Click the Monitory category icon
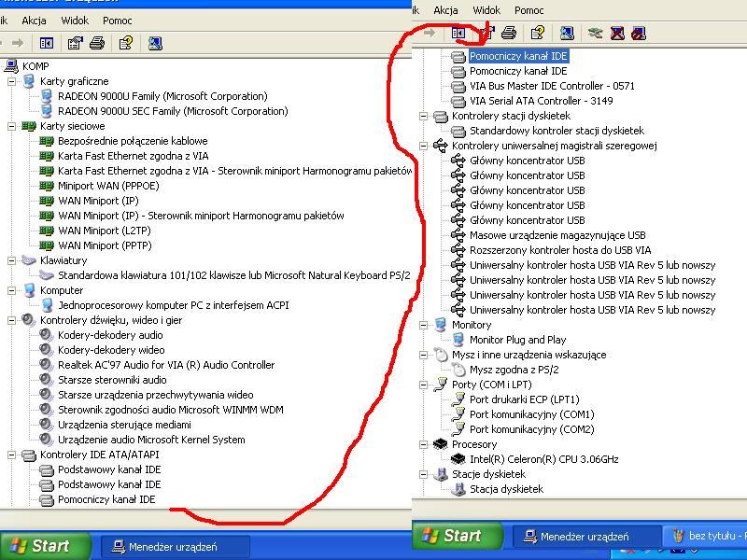 tap(441, 325)
